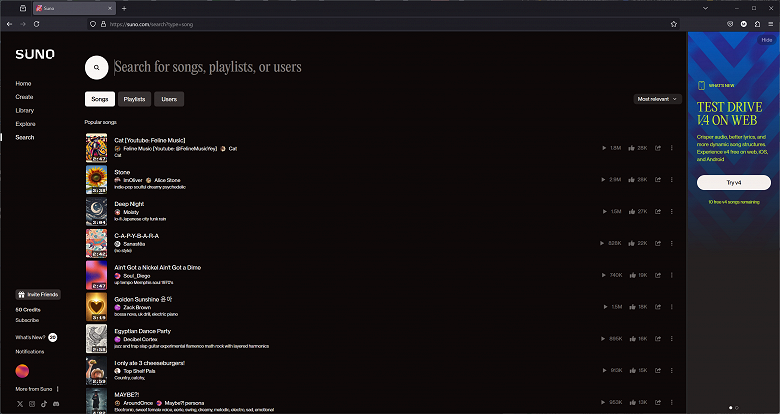Click the user profile avatar
This screenshot has height=414, width=780.
pos(22,370)
